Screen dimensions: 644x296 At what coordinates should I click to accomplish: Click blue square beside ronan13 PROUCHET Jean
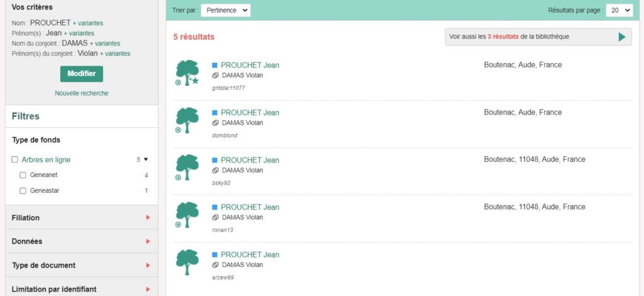point(214,207)
